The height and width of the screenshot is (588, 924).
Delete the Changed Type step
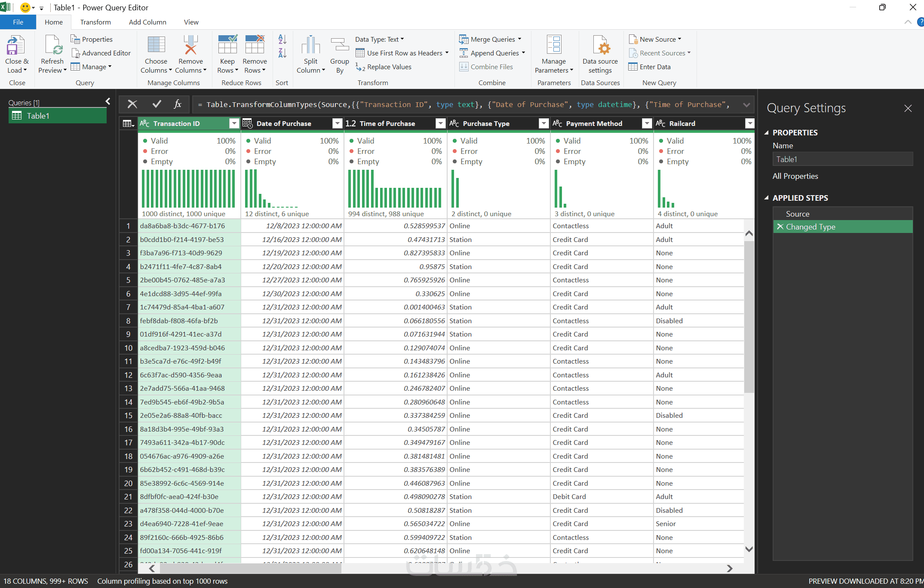click(780, 227)
